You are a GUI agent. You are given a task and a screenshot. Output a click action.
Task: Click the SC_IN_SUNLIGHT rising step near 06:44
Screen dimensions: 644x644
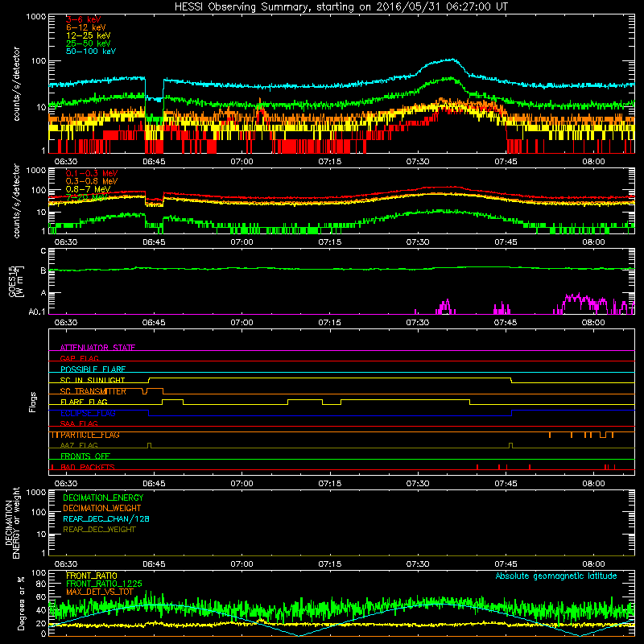(x=149, y=380)
